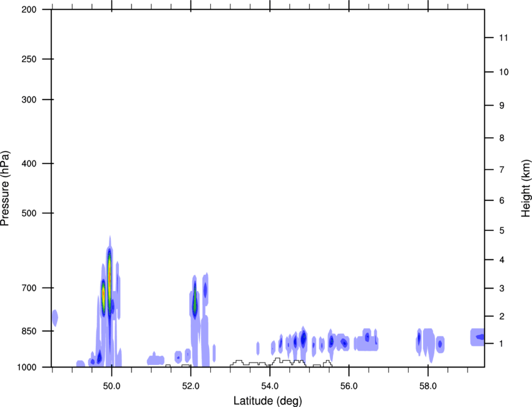Click the 50.0 latitude tick label

pos(111,386)
